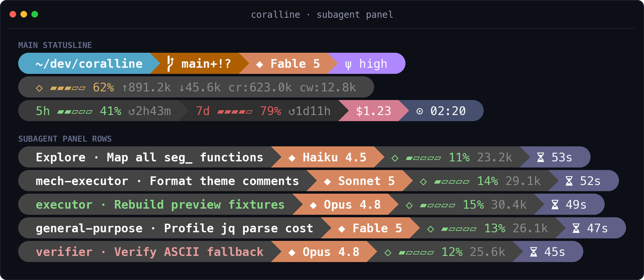
Task: Click the "02:20" session timer text
Action: [x=448, y=111]
